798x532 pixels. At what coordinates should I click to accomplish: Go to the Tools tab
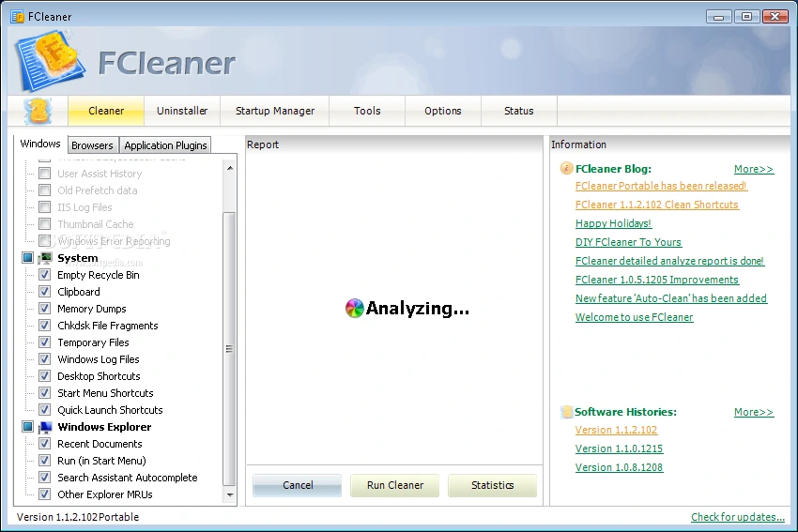(x=367, y=111)
